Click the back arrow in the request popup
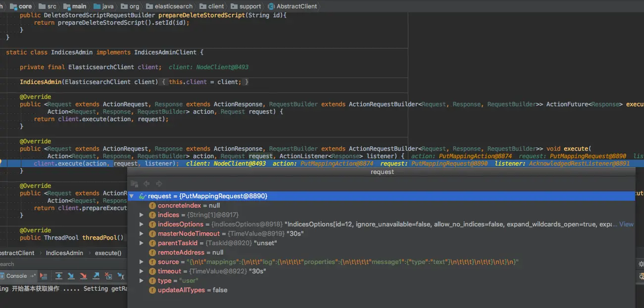Screen dimensions: 644x308 (147, 183)
